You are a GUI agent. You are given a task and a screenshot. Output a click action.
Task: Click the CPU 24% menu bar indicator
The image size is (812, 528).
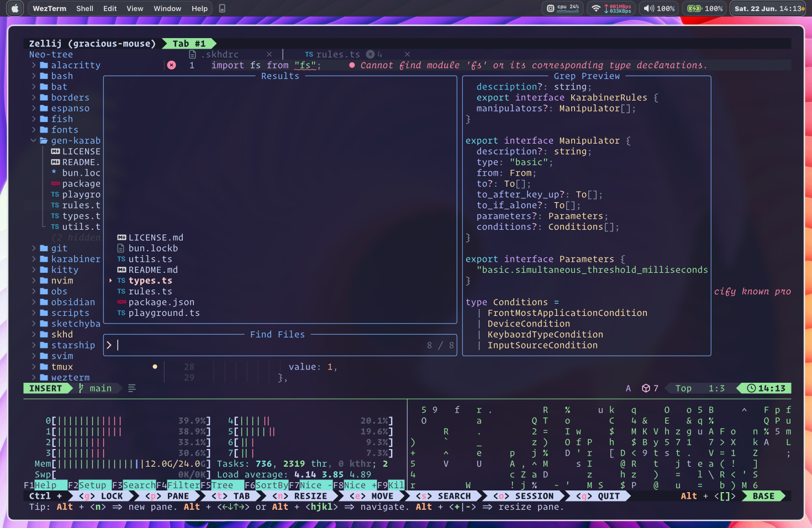coord(563,8)
